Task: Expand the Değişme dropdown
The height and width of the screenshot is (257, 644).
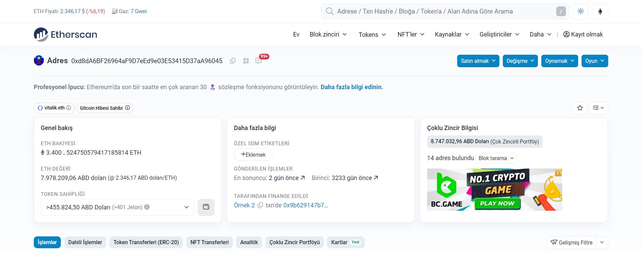Action: [x=520, y=61]
